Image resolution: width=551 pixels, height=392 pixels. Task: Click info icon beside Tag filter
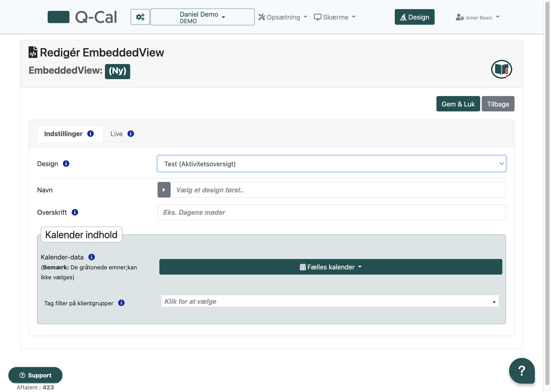coord(121,303)
